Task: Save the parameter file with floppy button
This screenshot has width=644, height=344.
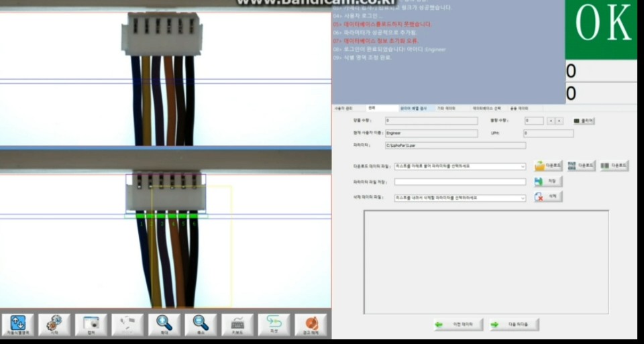Action: pos(548,182)
